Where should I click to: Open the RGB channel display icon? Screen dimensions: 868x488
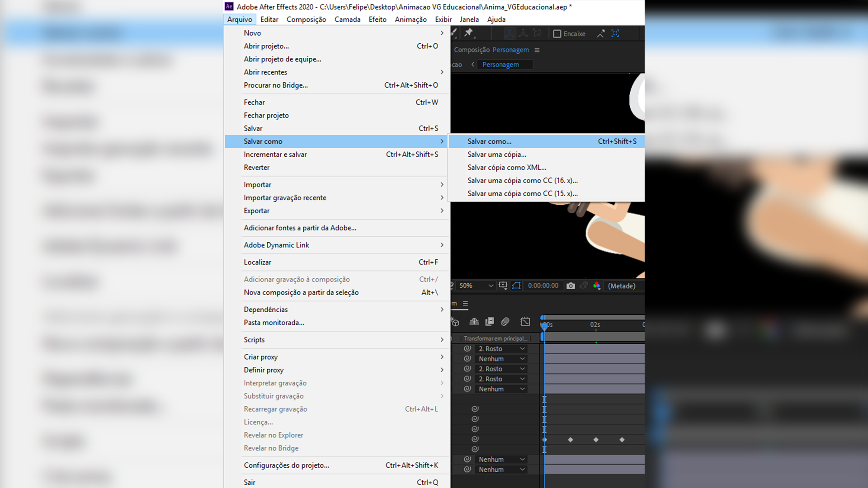597,286
